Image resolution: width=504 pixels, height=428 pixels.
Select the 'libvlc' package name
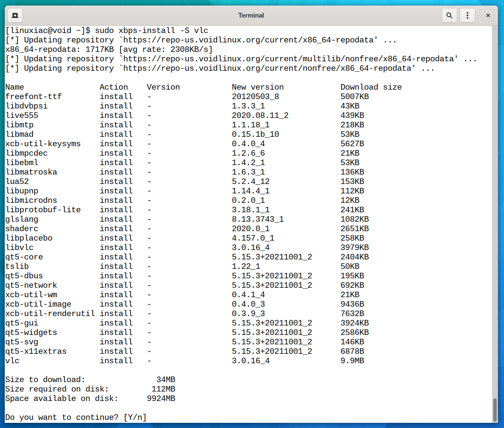(19, 247)
